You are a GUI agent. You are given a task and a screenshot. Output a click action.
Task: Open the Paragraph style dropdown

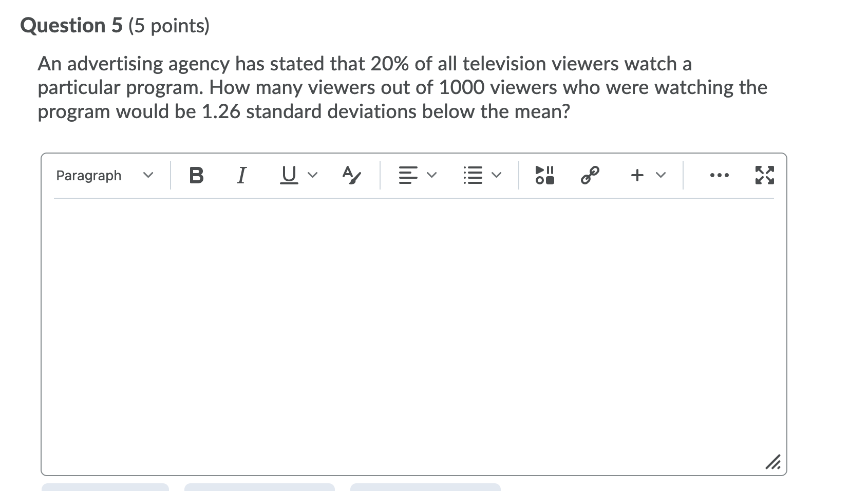coord(148,175)
